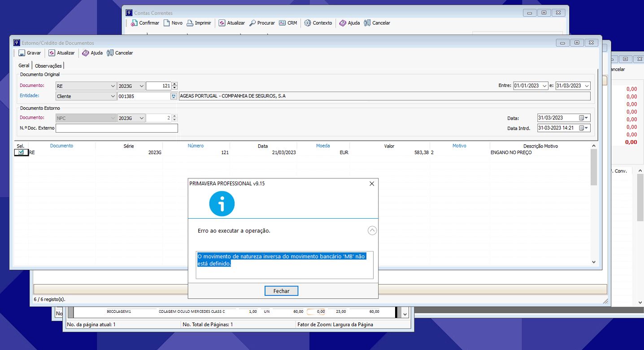Close the Primavera error dialog with X

click(x=371, y=184)
